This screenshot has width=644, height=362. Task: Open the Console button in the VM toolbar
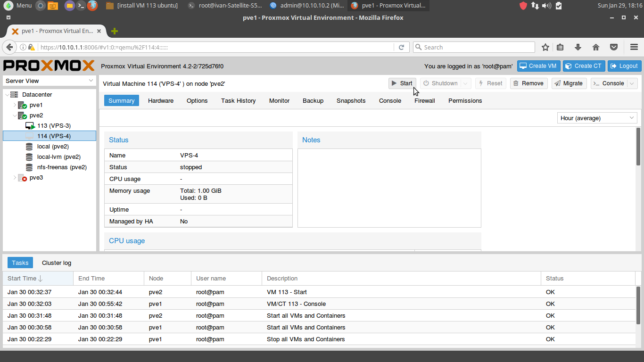(609, 83)
